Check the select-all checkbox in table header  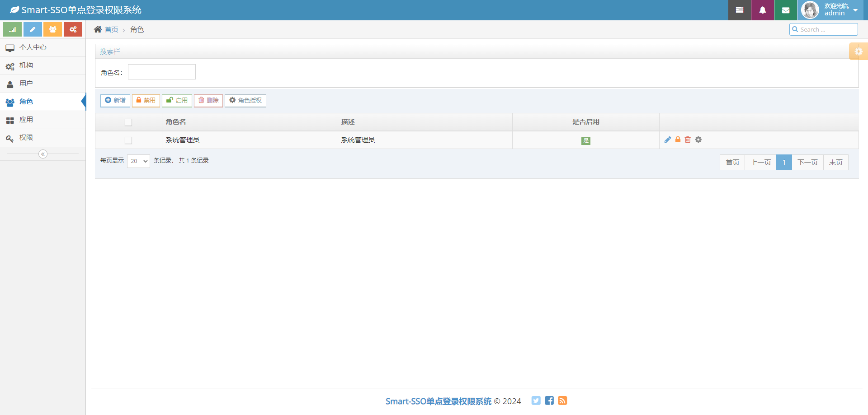coord(128,122)
